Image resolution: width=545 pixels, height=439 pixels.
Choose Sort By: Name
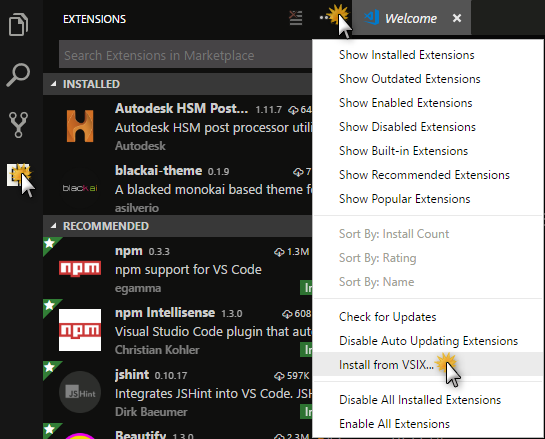click(x=429, y=282)
